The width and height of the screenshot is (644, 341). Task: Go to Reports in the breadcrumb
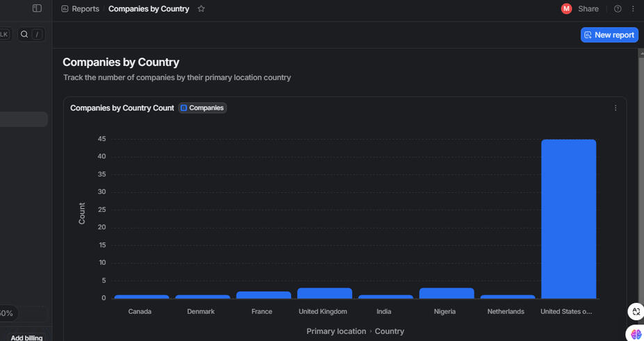click(x=85, y=9)
